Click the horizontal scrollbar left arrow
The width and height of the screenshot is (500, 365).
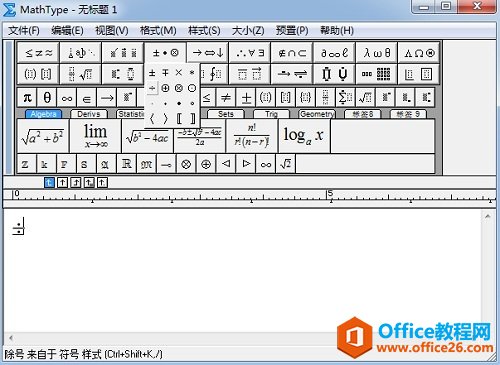11,338
